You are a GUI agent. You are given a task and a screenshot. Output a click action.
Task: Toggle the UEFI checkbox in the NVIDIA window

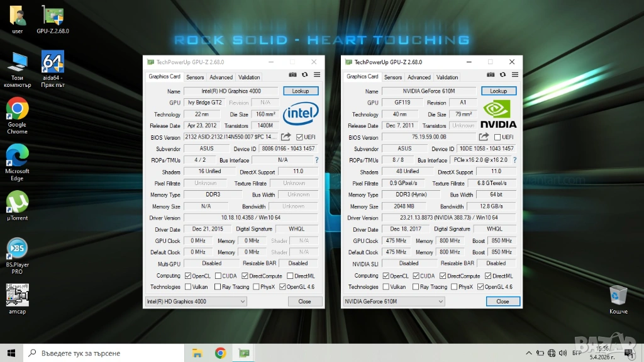coord(497,137)
